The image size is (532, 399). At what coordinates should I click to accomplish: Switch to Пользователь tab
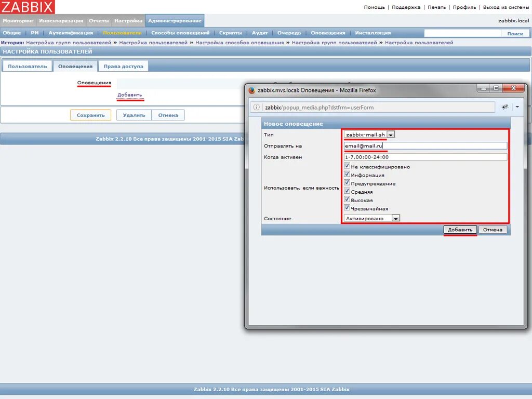pyautogui.click(x=28, y=66)
